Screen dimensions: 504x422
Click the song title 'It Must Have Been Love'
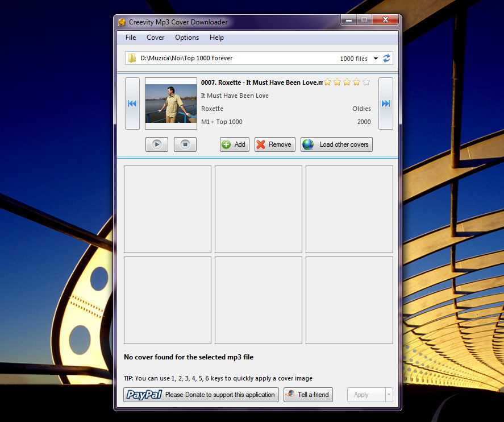tap(235, 96)
